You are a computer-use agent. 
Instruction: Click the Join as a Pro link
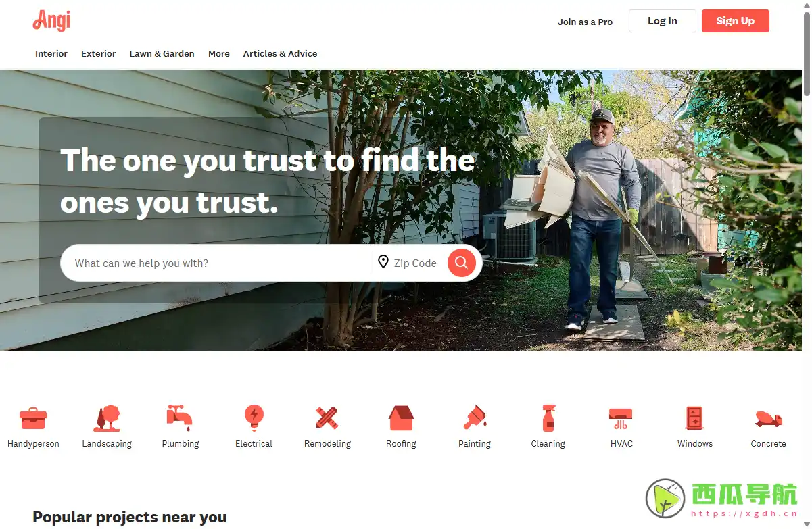(586, 22)
